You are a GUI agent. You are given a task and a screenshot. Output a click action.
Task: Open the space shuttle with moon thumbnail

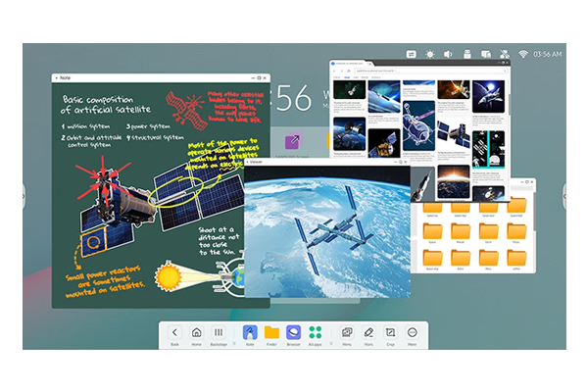point(488,96)
